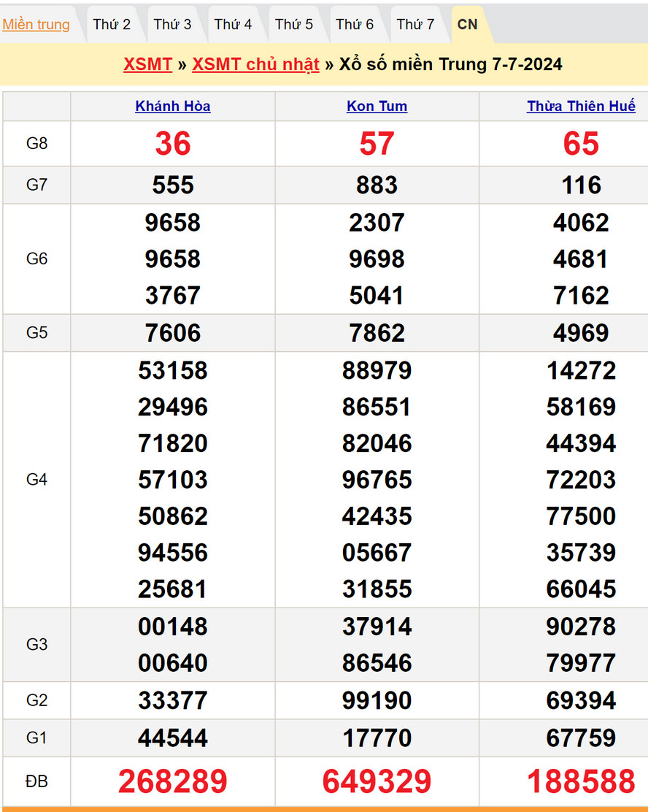Screen dimensions: 648x812
Task: Select the G5 row label
Action: pyautogui.click(x=36, y=333)
